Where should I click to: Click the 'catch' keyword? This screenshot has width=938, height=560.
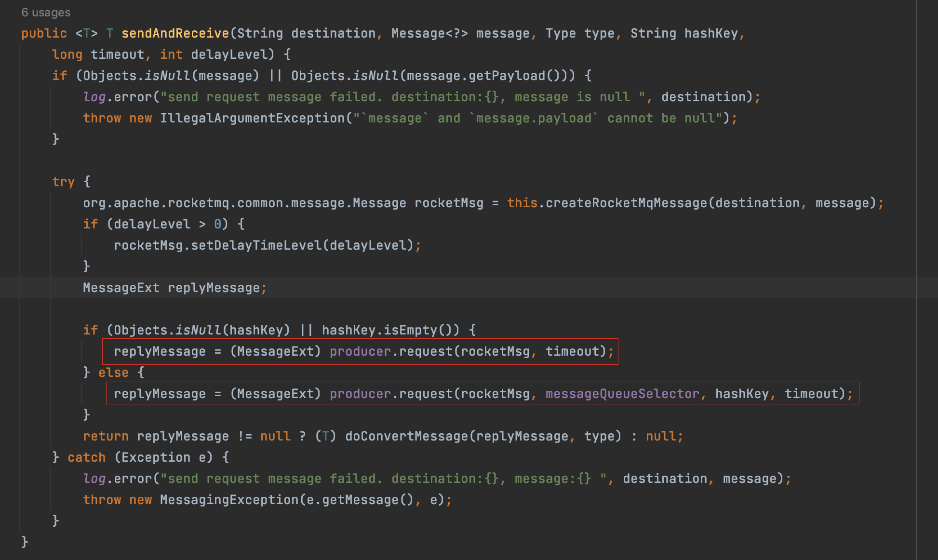pyautogui.click(x=86, y=457)
